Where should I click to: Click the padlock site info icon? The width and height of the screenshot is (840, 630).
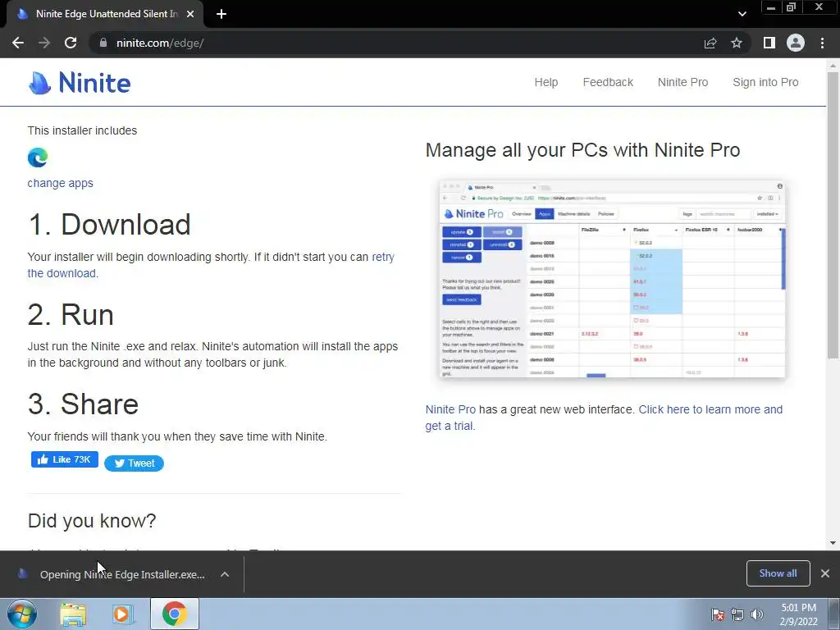(x=103, y=43)
